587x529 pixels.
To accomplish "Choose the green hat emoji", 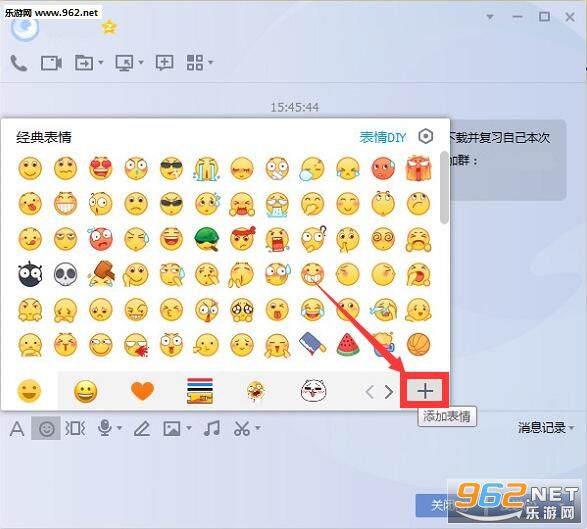I will (206, 238).
